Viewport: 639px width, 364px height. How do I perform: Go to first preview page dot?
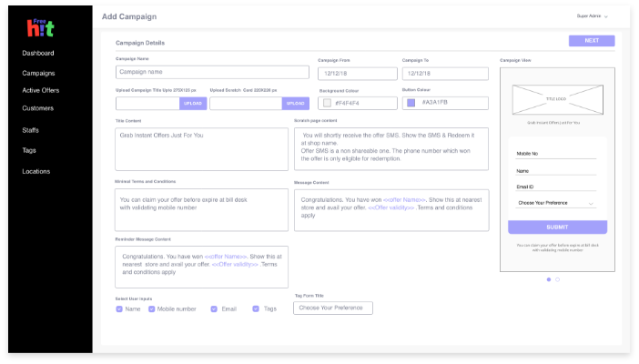click(549, 279)
